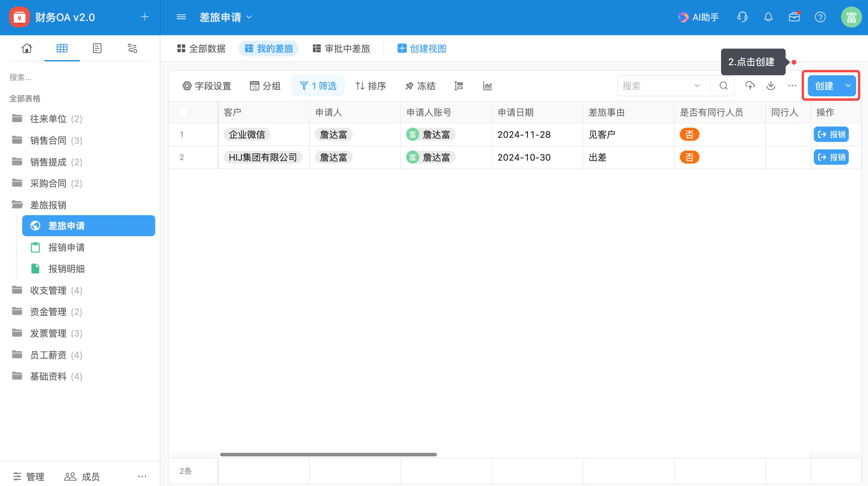This screenshot has height=486, width=868.
Task: Toggle the select-all header checkbox
Action: pos(183,112)
